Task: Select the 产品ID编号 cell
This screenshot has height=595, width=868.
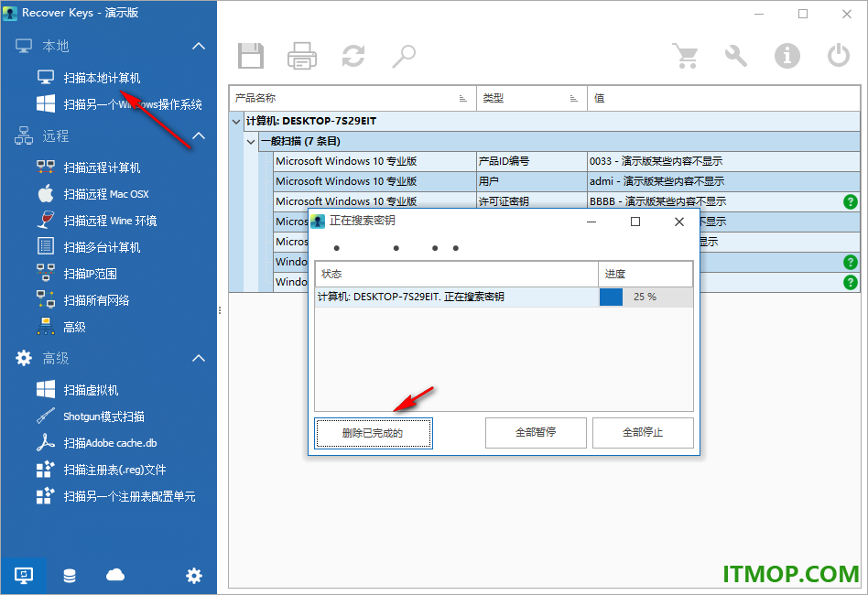Action: tap(531, 161)
